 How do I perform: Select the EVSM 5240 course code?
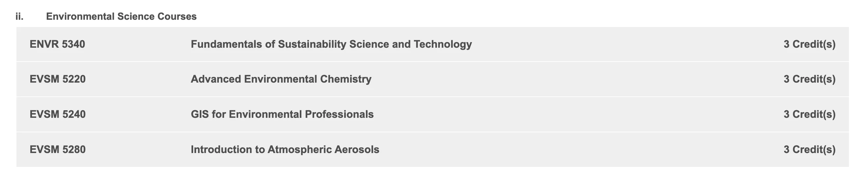coord(58,114)
